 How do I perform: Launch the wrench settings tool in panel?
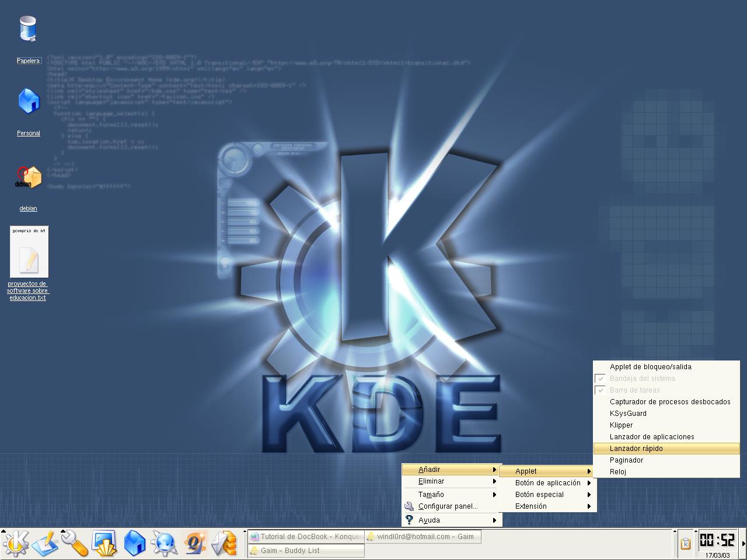[x=75, y=544]
